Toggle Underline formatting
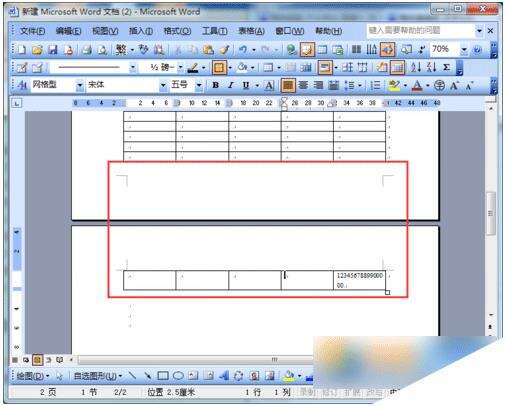This screenshot has height=406, width=505. 246,86
